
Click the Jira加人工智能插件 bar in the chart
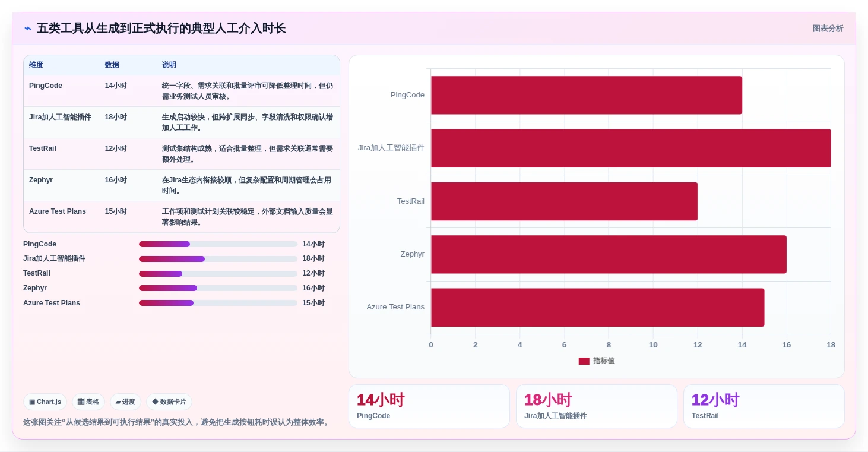click(x=631, y=148)
